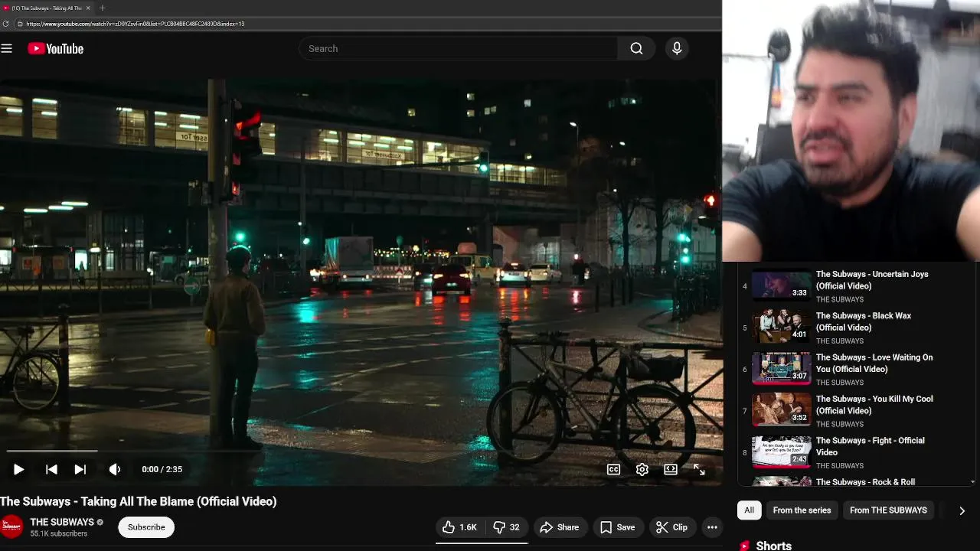Open 'The Subways - Fight' title

pos(871,446)
